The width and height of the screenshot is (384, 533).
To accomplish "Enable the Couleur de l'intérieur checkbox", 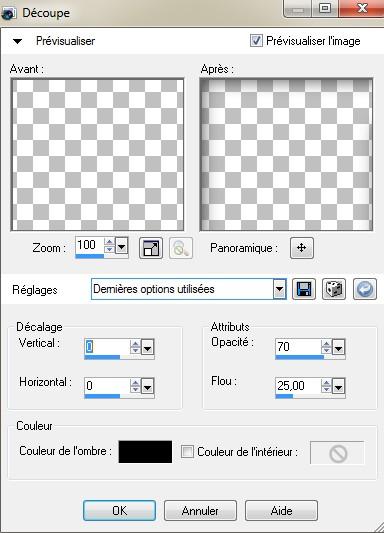I will click(x=187, y=452).
